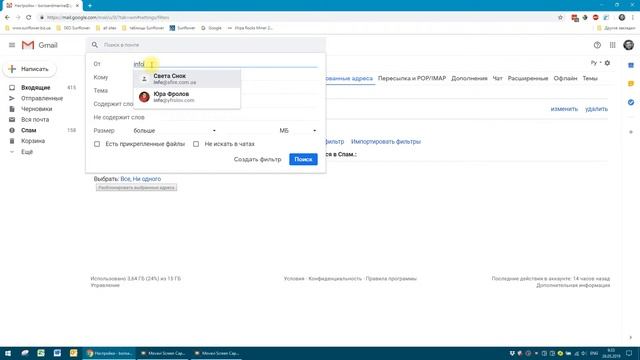Switch to the Офлайн settings tab

click(x=565, y=78)
